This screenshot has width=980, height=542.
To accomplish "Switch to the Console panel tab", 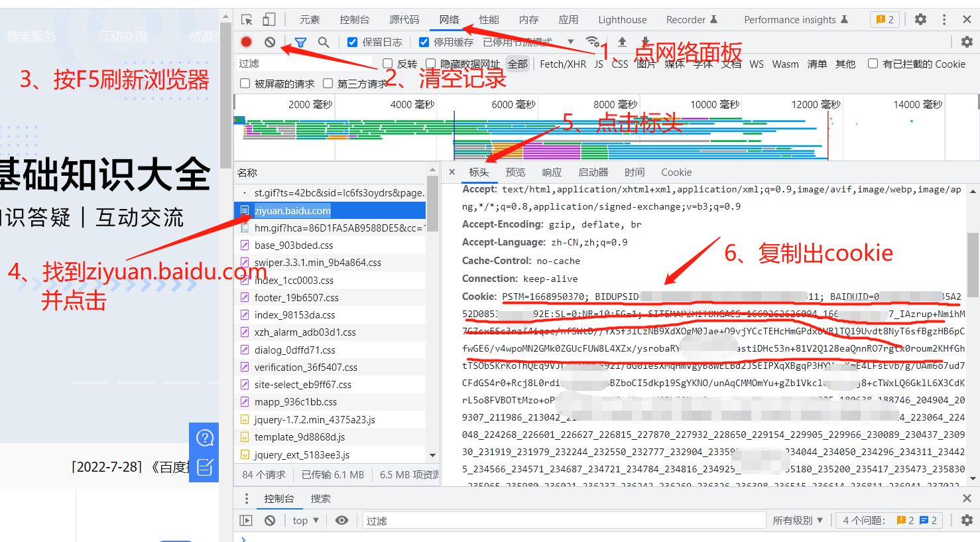I will pyautogui.click(x=355, y=20).
